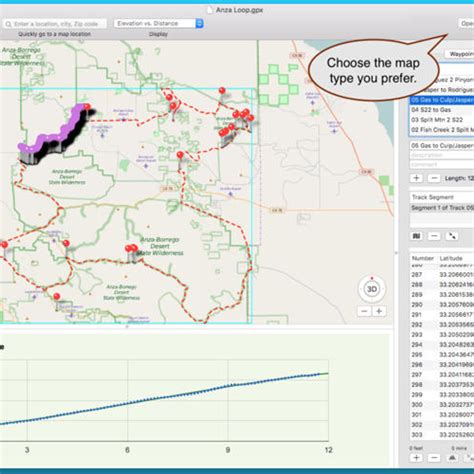The image size is (474, 474).
Task: Remove the selected track with the minus button beside Length
Action: coord(434,178)
